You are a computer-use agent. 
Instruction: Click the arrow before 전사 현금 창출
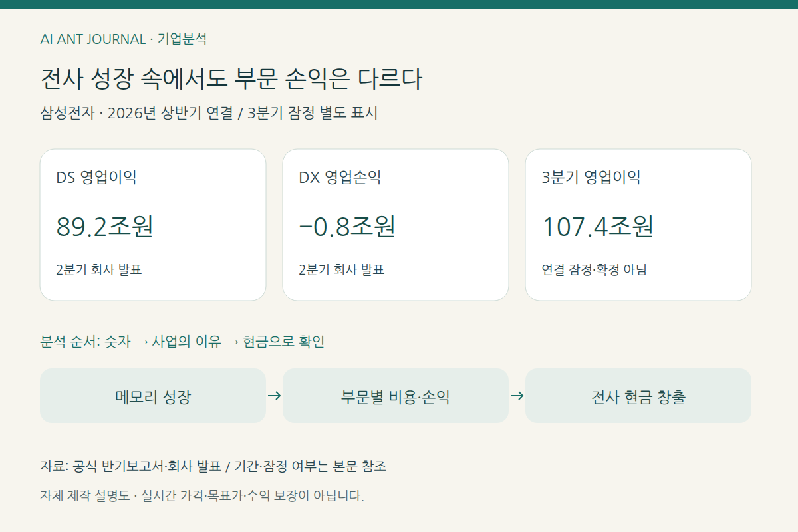click(x=517, y=396)
